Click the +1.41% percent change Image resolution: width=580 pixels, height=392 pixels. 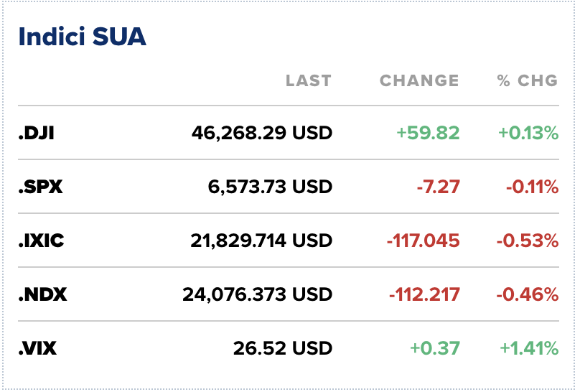tap(529, 348)
